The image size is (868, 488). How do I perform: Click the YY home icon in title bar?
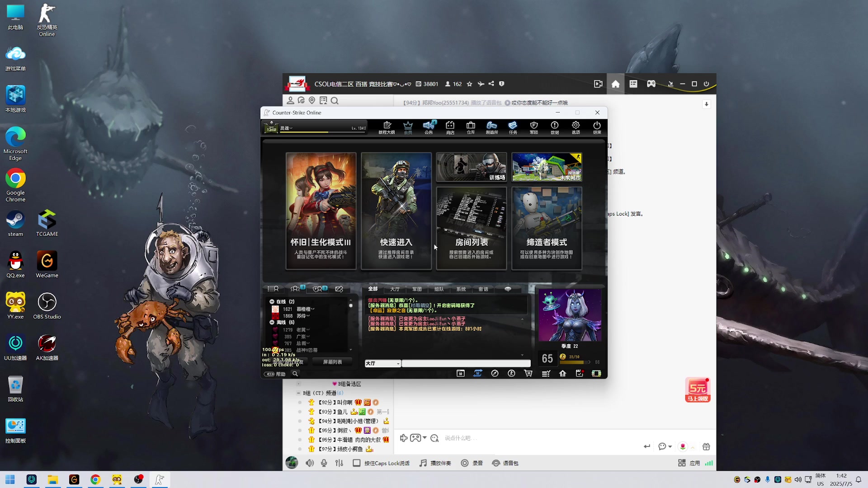tap(615, 84)
